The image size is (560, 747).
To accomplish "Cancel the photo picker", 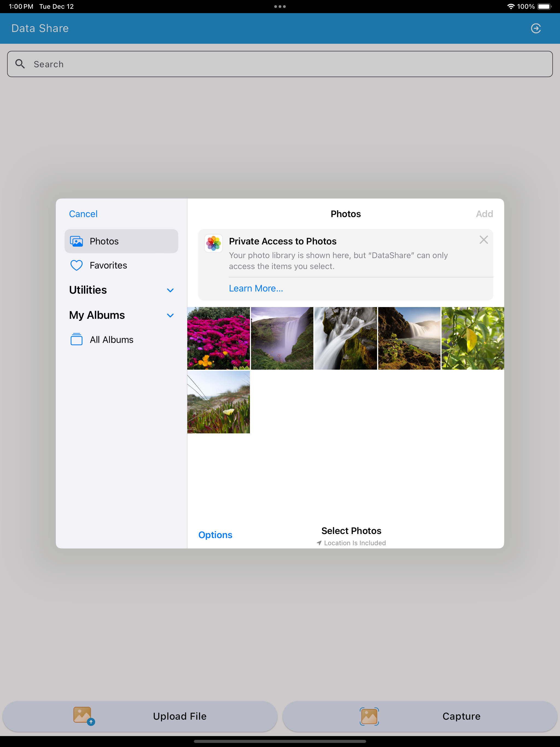I will click(x=83, y=214).
